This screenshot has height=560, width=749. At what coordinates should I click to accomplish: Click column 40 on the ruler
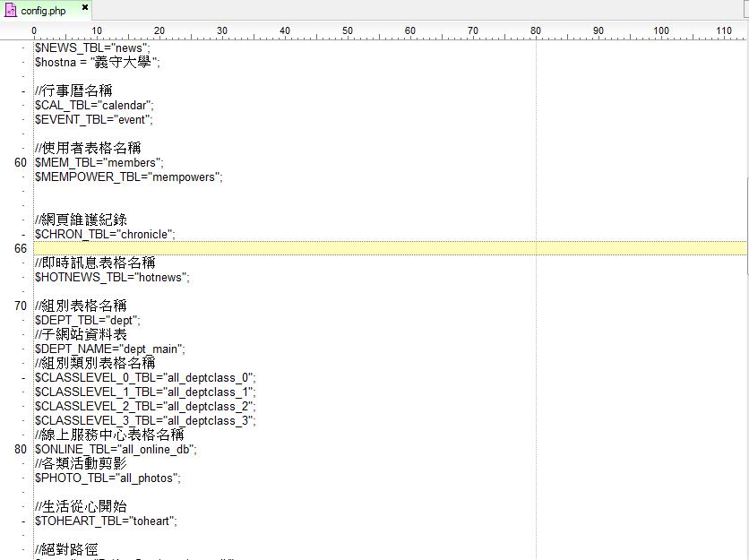point(285,30)
